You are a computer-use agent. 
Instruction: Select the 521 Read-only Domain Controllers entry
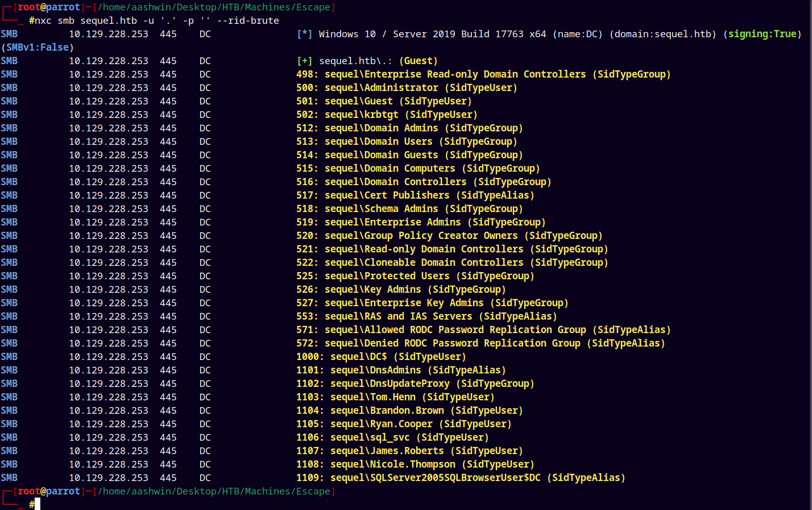pyautogui.click(x=452, y=249)
